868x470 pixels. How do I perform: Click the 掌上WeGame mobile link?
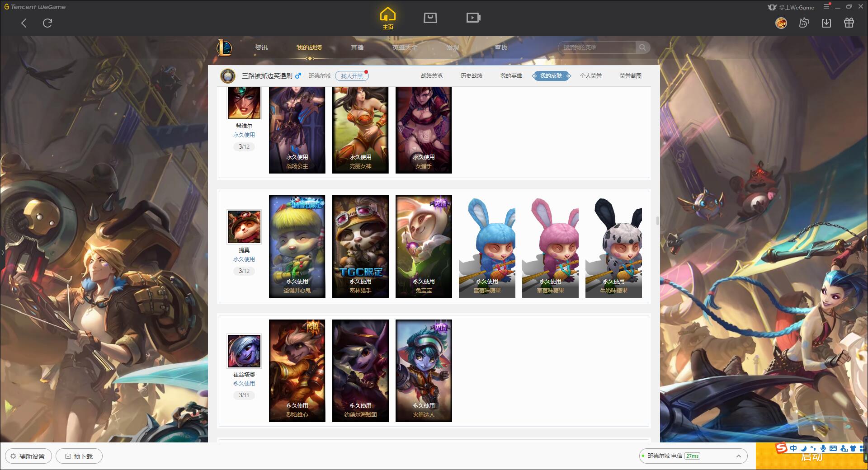(791, 7)
